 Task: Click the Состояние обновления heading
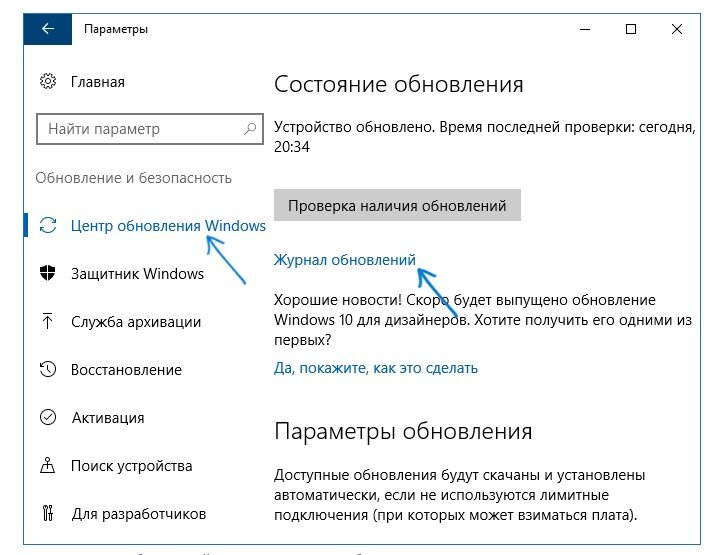click(399, 84)
